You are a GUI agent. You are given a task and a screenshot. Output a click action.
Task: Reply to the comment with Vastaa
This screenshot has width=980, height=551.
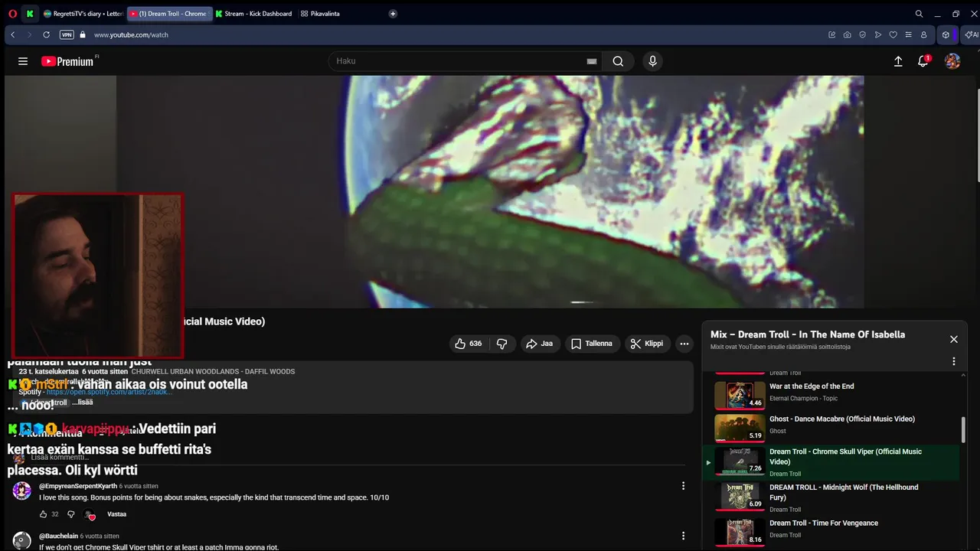pos(116,514)
